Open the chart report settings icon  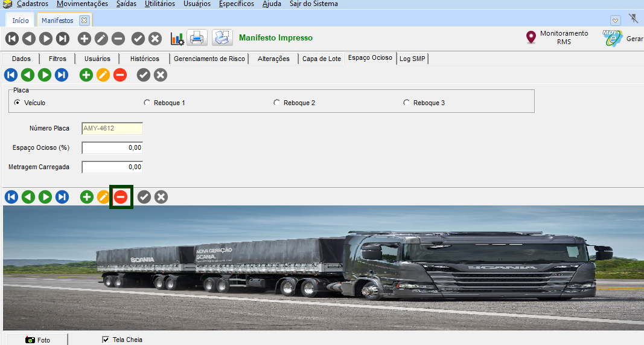tap(177, 39)
